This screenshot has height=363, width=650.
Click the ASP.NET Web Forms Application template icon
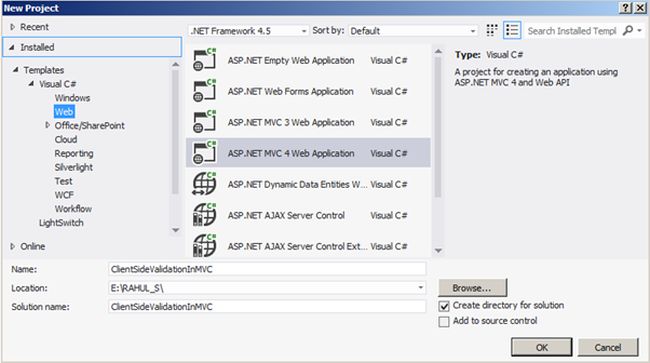coord(205,91)
